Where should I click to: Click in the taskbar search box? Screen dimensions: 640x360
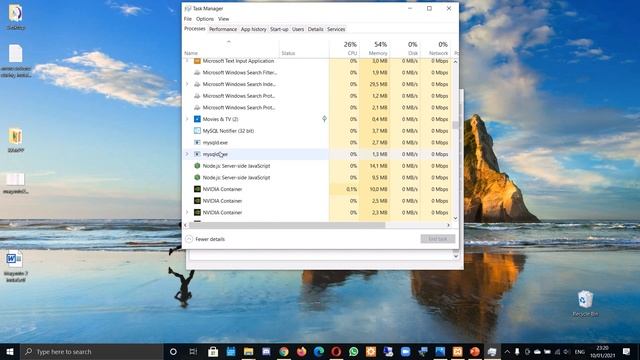point(92,351)
